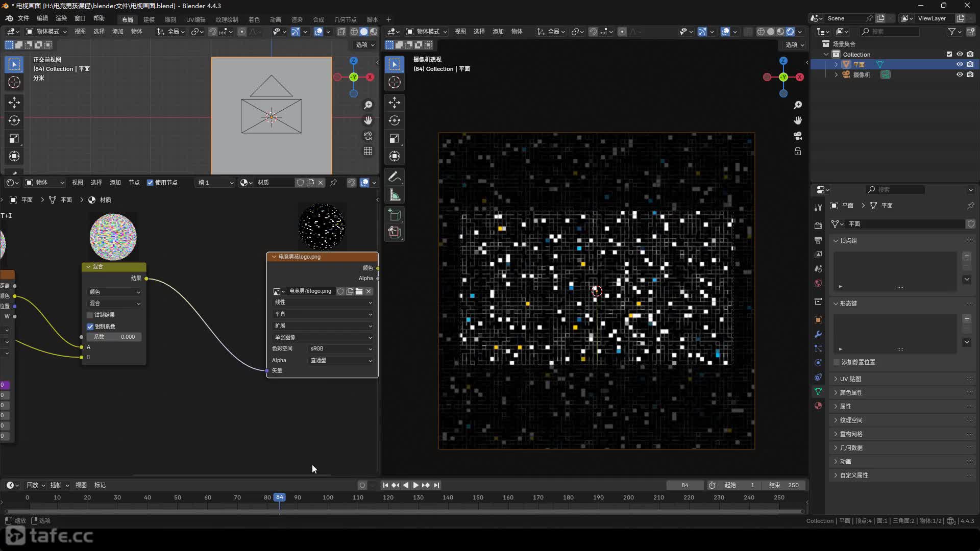Hide the 摄像机 object in outliner
Viewport: 980px width, 551px height.
point(960,74)
